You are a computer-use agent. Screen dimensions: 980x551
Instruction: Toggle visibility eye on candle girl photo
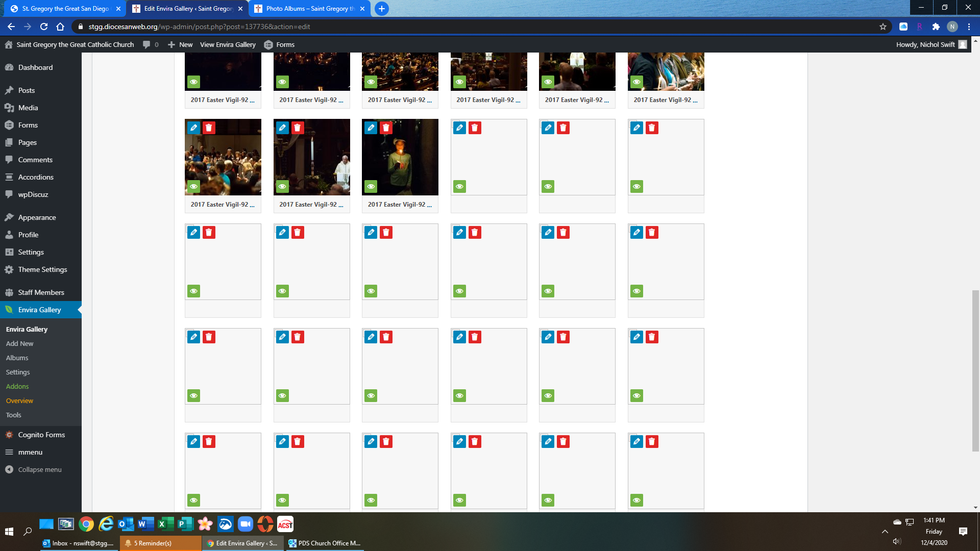[371, 187]
